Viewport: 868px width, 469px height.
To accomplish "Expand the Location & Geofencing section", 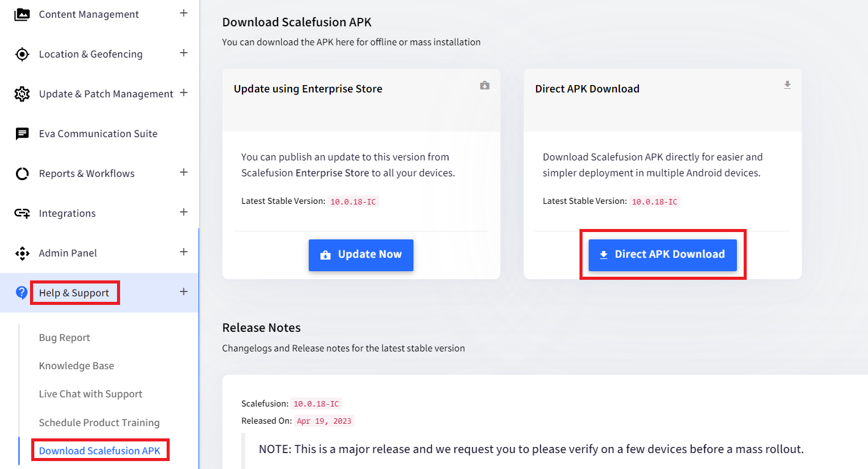I will click(183, 53).
